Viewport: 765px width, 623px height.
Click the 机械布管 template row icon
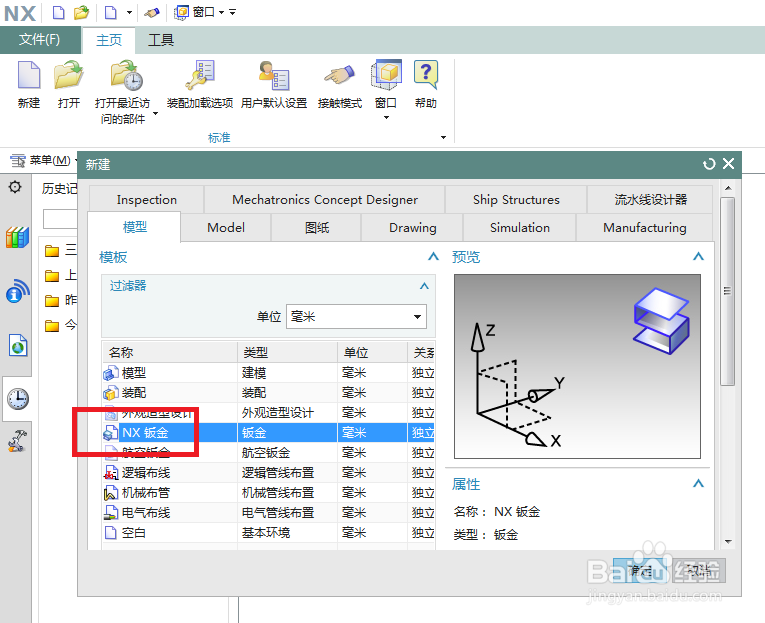[111, 493]
